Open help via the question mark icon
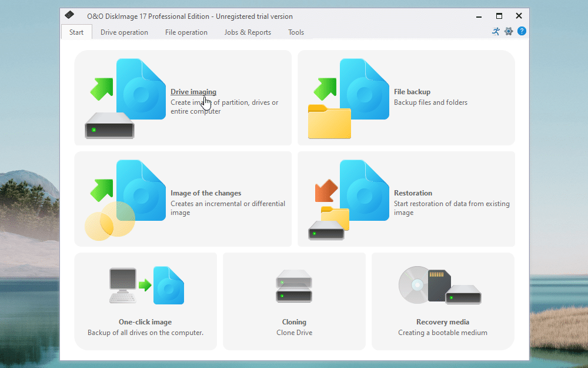 coord(522,31)
